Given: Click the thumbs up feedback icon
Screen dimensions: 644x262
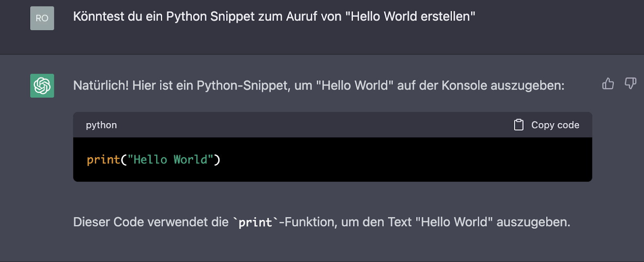Looking at the screenshot, I should click(x=608, y=84).
